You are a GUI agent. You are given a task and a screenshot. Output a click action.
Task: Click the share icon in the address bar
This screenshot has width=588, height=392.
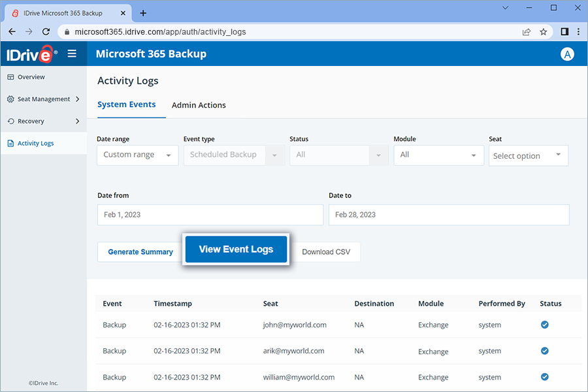[x=526, y=31]
